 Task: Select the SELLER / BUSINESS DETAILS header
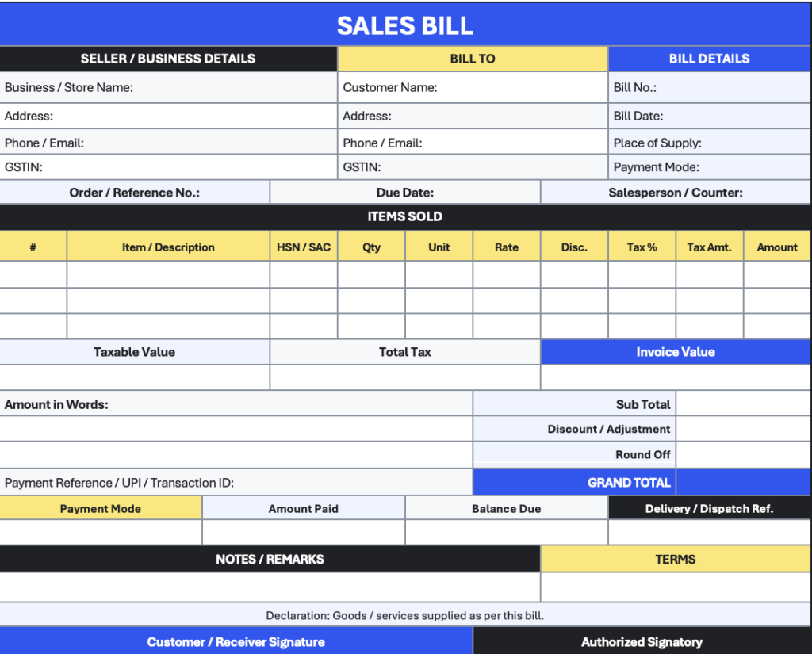point(168,59)
